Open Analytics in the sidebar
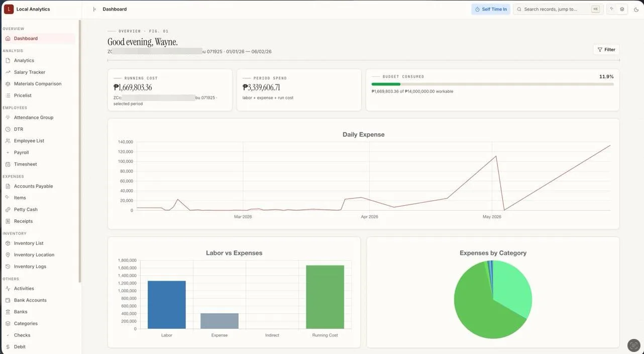Screen dimensions: 644x354 point(39,60)
